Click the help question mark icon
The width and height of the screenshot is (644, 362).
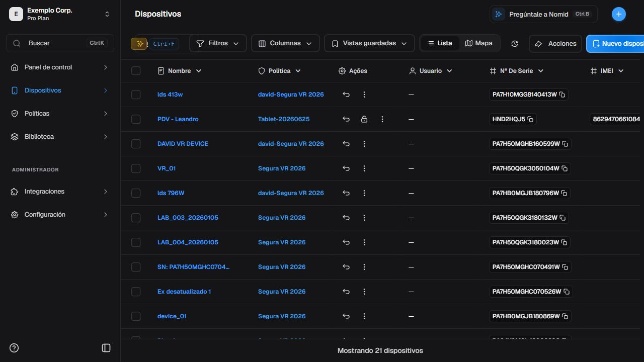[14, 348]
